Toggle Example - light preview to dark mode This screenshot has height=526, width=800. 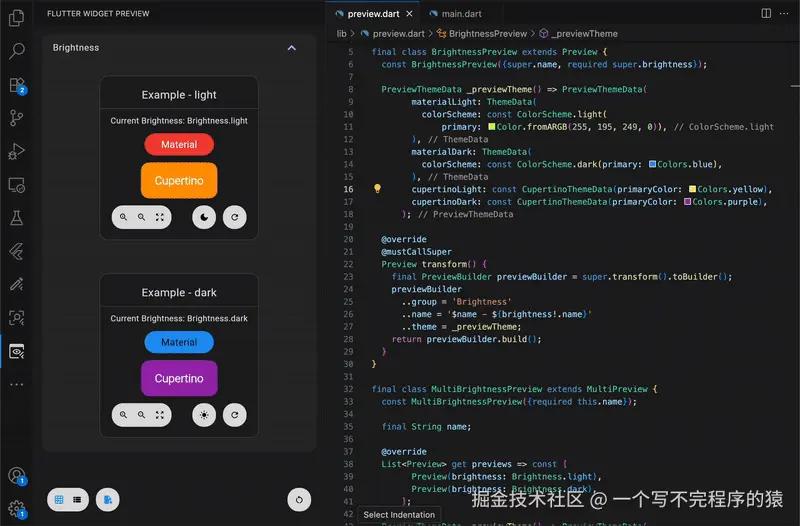[204, 217]
